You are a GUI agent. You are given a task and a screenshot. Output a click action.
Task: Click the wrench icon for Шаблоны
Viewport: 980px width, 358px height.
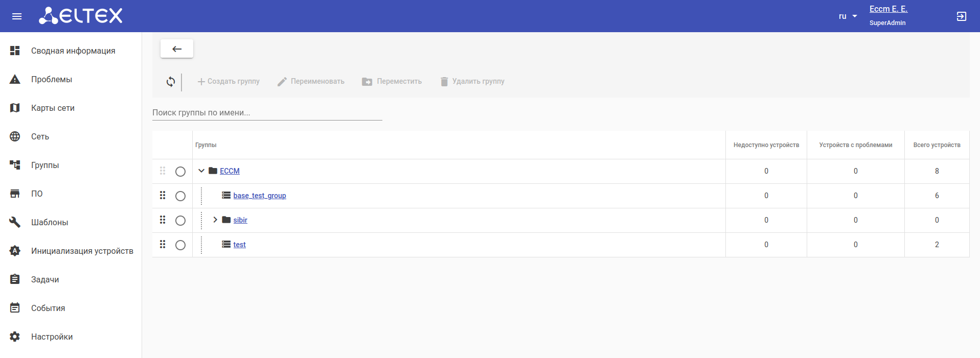click(15, 222)
